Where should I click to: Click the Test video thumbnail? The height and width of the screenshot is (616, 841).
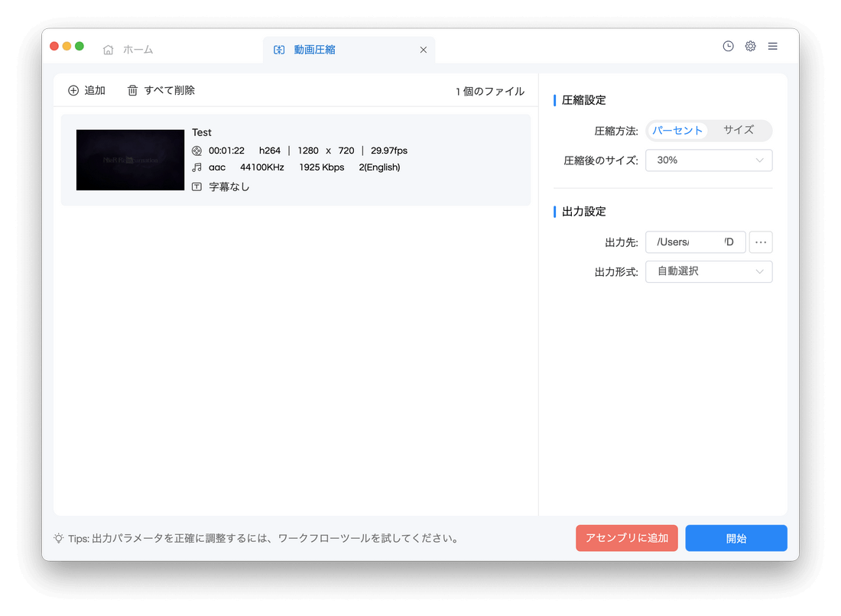pyautogui.click(x=130, y=160)
